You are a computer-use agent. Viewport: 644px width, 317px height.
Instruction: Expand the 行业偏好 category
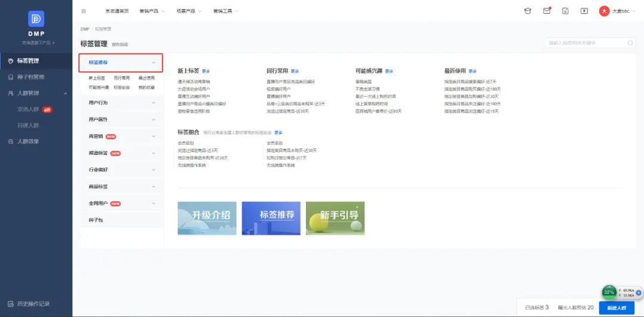point(154,170)
